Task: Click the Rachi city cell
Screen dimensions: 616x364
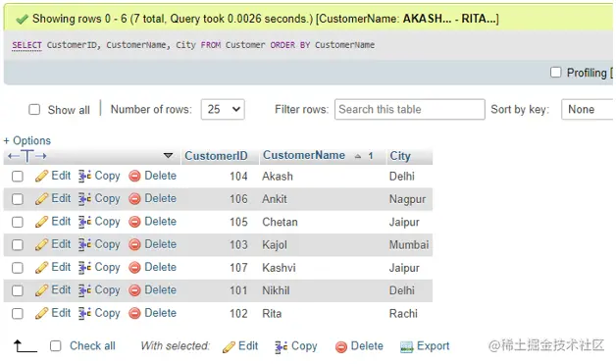Action: click(x=403, y=313)
